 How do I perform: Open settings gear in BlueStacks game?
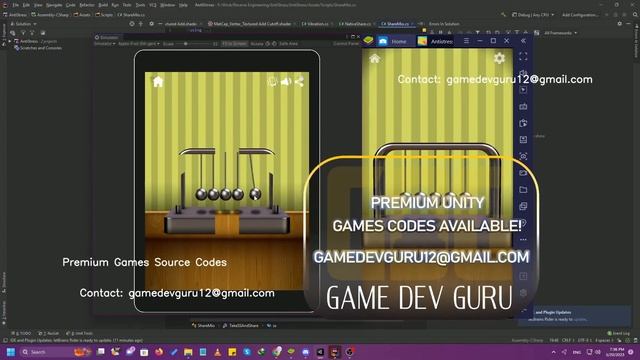pos(499,58)
